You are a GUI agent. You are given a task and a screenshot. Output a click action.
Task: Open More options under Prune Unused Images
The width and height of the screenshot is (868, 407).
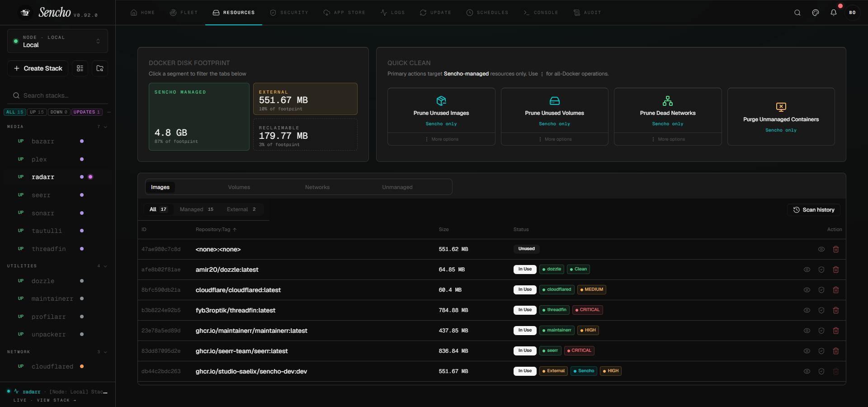pos(441,139)
